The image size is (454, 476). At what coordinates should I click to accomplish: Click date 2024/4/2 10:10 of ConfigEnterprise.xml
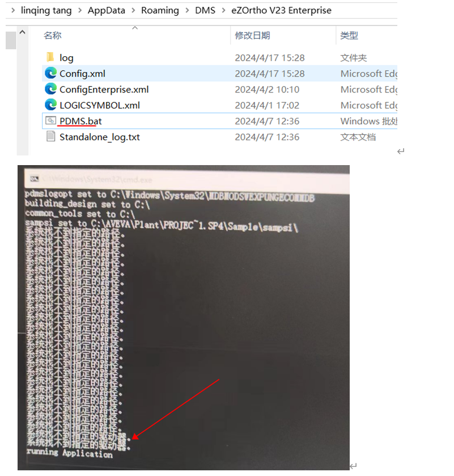(x=267, y=89)
